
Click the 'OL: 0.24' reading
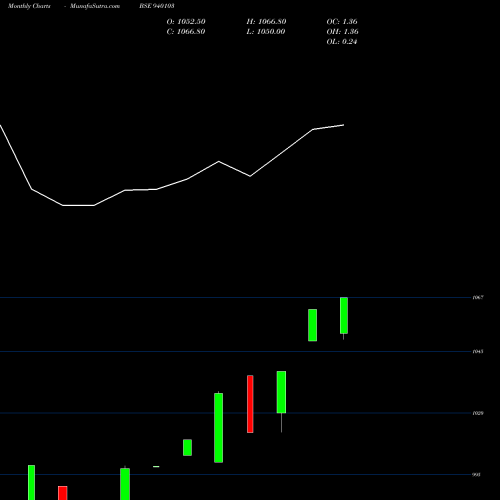click(x=342, y=42)
